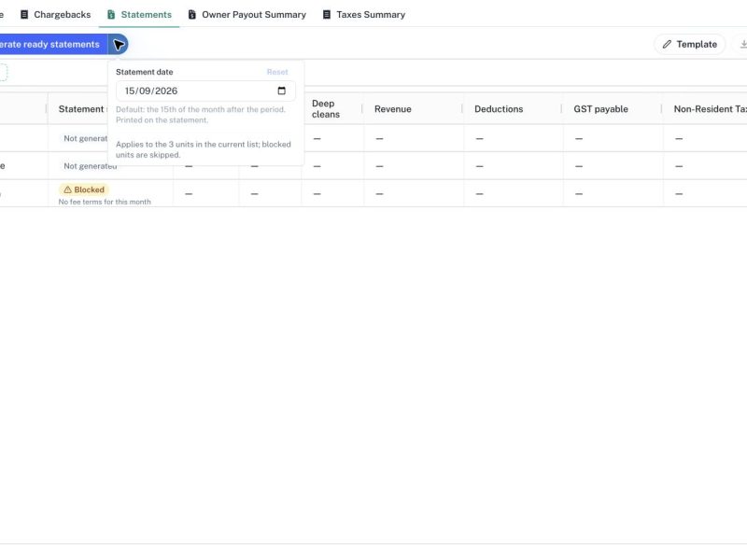Image resolution: width=747 pixels, height=560 pixels.
Task: Open the Chargebacks tab
Action: 55,15
